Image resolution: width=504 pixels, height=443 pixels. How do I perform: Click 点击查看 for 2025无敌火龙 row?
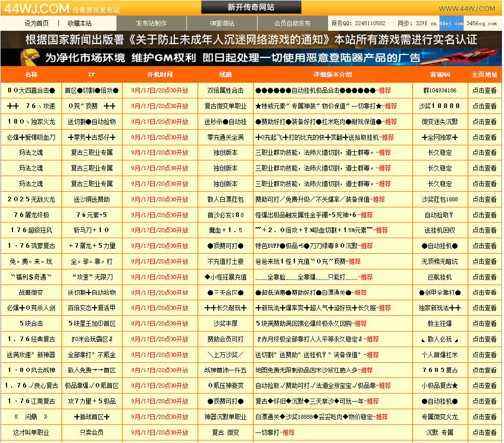pos(484,199)
